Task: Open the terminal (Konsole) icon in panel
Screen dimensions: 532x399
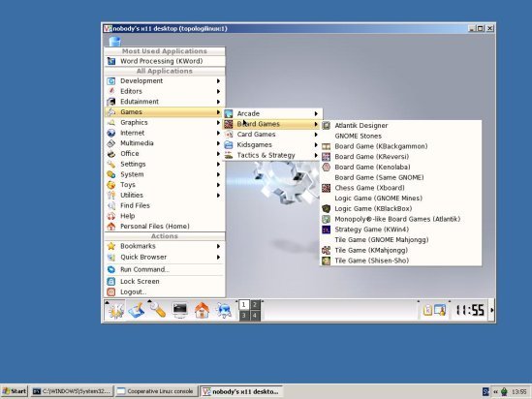Action: click(x=180, y=310)
